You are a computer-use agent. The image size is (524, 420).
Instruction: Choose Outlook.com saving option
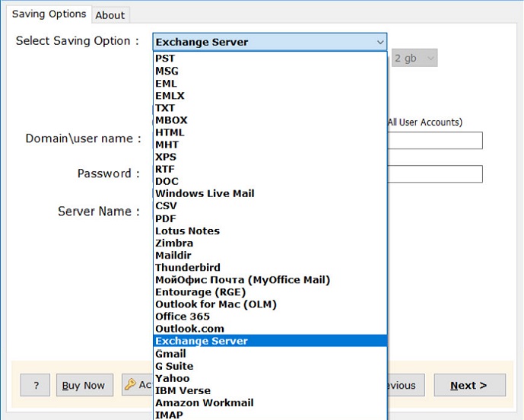(x=270, y=329)
